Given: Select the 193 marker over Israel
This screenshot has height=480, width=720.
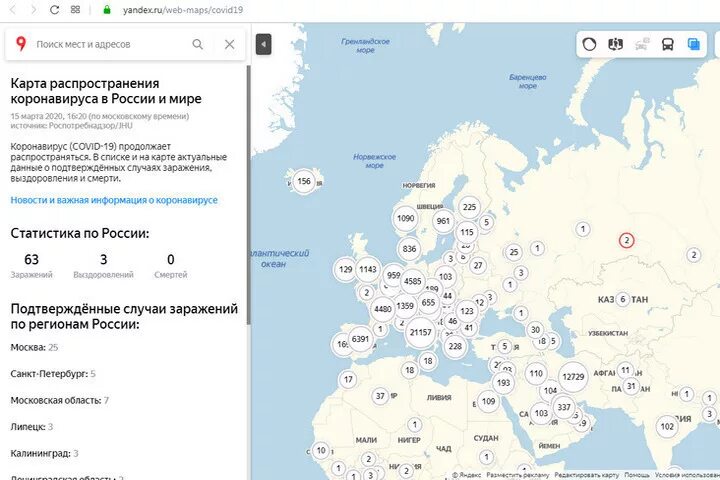Looking at the screenshot, I should point(503,383).
